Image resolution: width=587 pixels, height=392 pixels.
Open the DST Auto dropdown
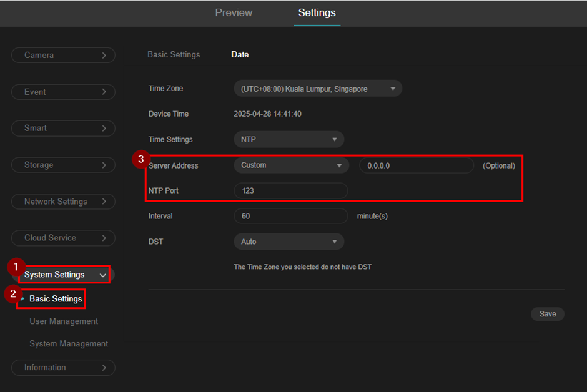(289, 242)
